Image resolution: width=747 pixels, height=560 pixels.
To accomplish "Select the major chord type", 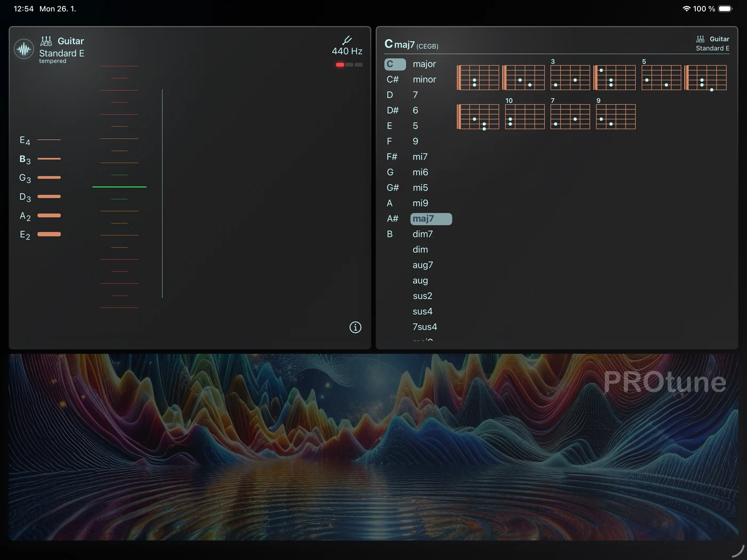I will tap(424, 64).
